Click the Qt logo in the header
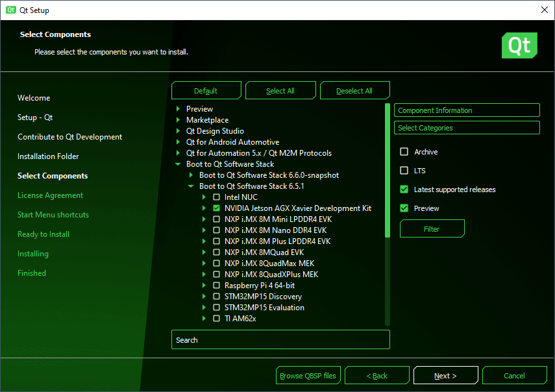Image resolution: width=555 pixels, height=392 pixels. (x=519, y=45)
